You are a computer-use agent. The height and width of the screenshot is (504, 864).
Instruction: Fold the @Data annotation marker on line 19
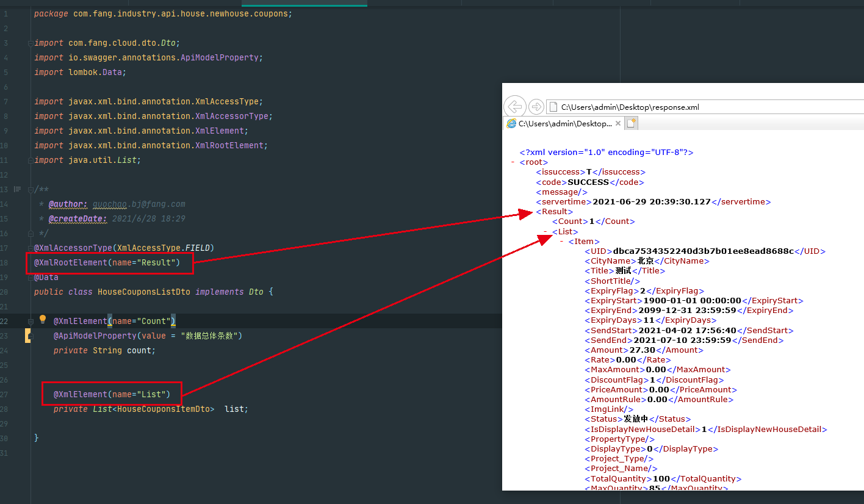(31, 278)
